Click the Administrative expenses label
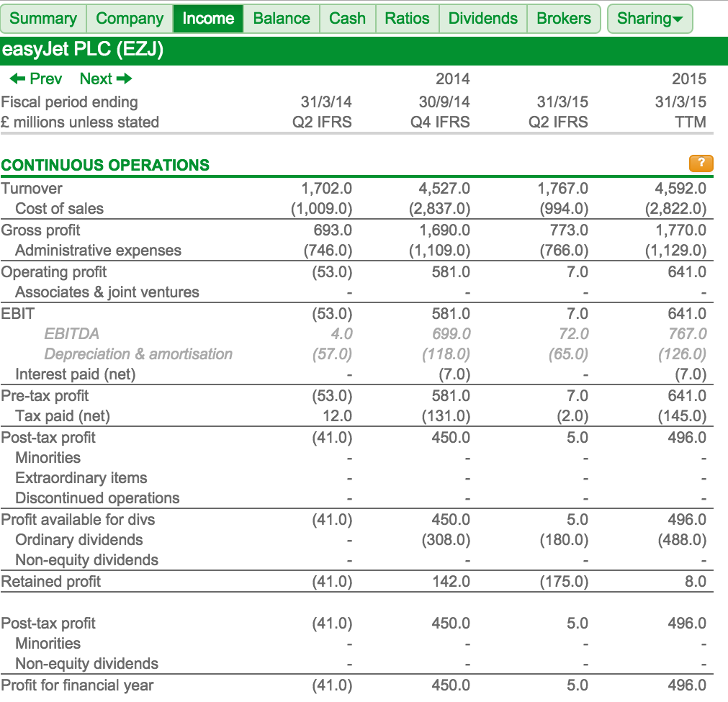The width and height of the screenshot is (728, 702). coord(99,251)
